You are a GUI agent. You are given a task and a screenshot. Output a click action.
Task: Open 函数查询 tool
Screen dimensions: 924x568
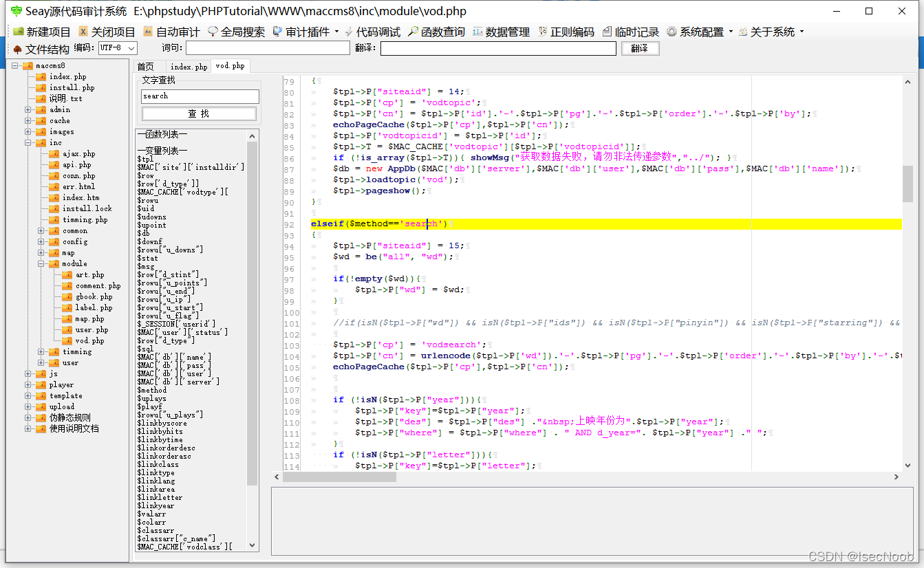(x=436, y=32)
